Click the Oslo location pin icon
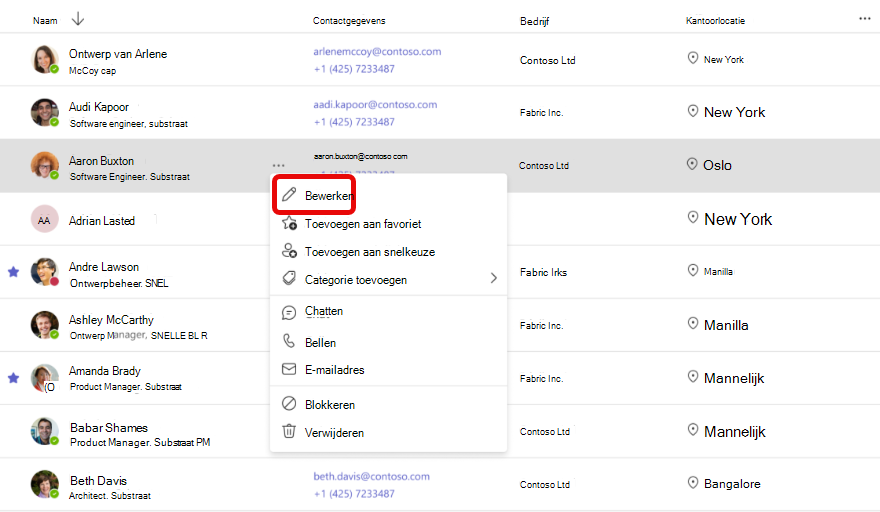The image size is (880, 512). coord(692,164)
